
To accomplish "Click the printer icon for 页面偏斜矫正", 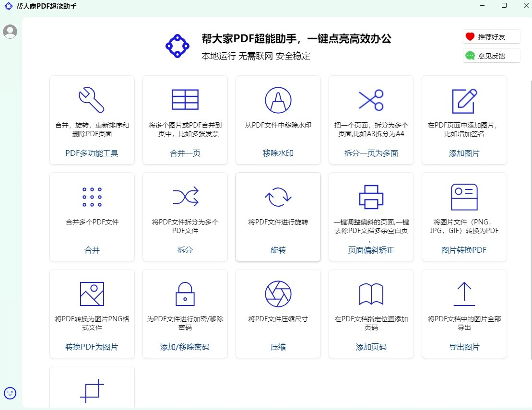I will 371,197.
